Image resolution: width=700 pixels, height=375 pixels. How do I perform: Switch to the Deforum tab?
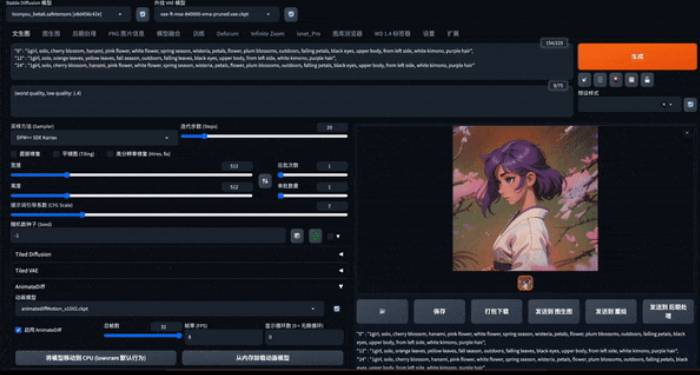[x=228, y=33]
